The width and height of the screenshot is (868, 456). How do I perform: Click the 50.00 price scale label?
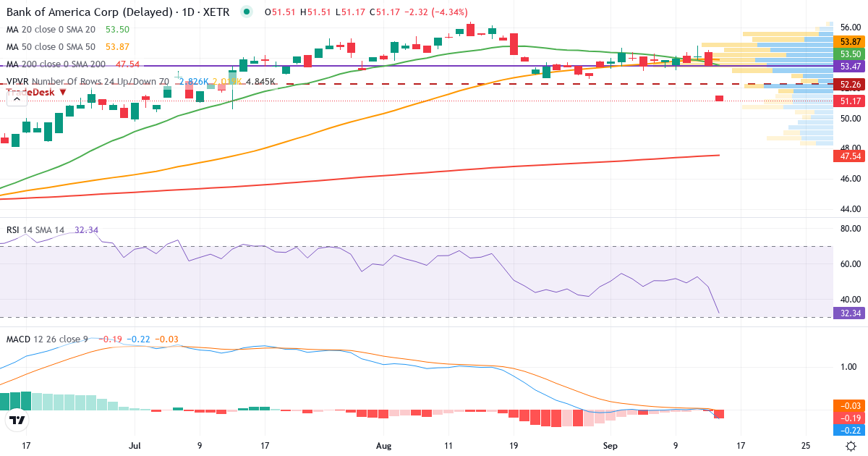click(x=851, y=118)
